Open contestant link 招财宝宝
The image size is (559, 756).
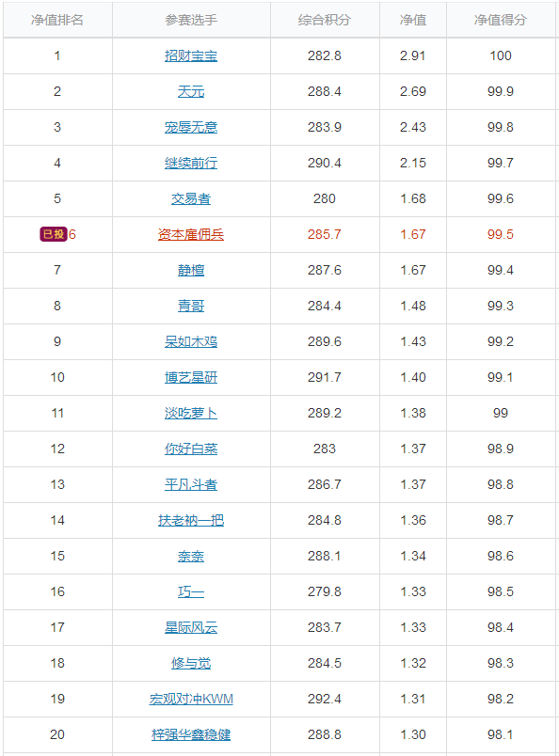(x=191, y=55)
